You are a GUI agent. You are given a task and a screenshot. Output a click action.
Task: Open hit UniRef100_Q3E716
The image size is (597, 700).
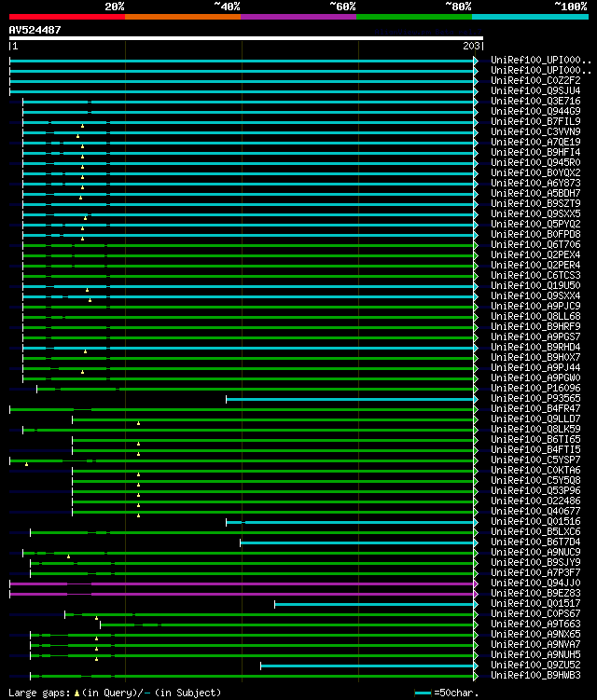[535, 101]
